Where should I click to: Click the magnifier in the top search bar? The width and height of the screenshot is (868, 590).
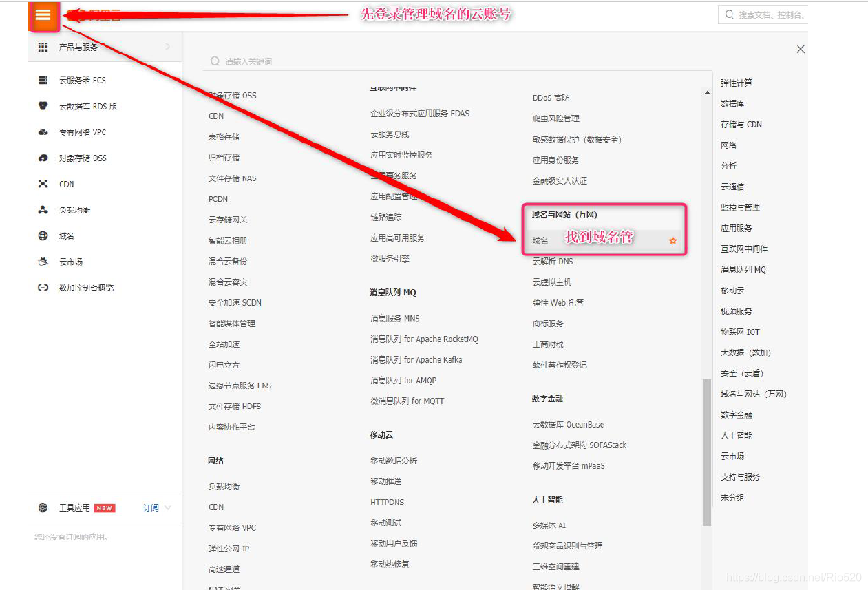click(728, 14)
